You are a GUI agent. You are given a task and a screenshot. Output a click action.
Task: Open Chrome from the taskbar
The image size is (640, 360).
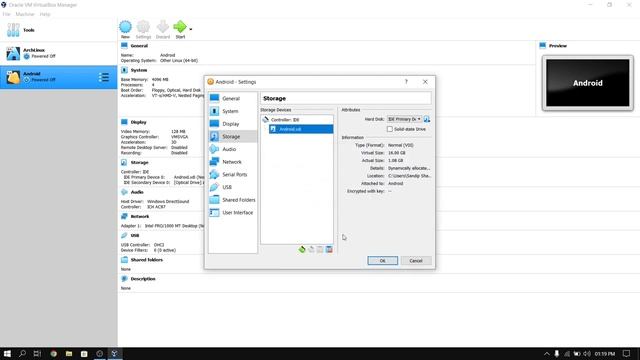click(x=53, y=353)
